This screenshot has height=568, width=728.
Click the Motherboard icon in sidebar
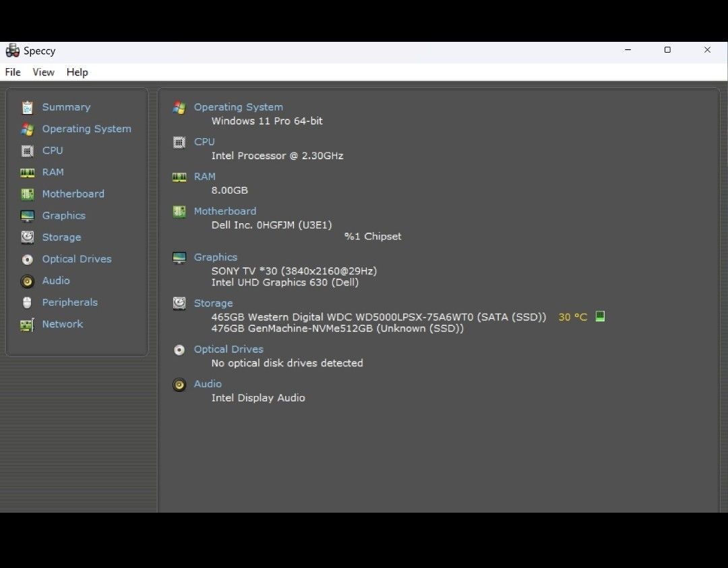28,194
